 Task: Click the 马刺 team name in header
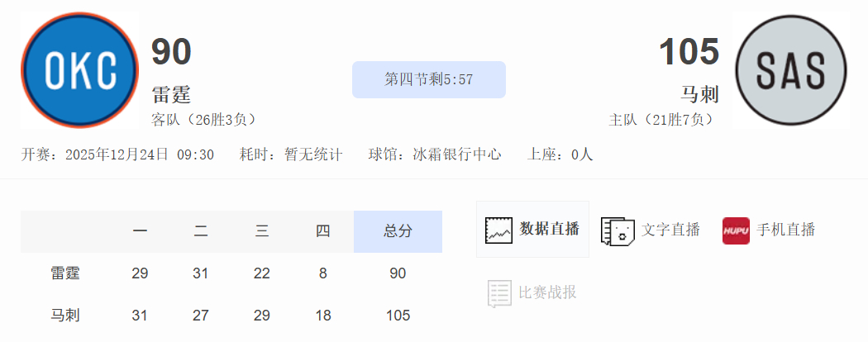point(699,95)
